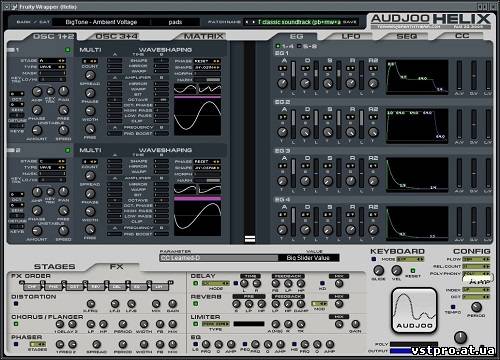
Task: Click the central vertical volume slider
Action: click(x=250, y=142)
